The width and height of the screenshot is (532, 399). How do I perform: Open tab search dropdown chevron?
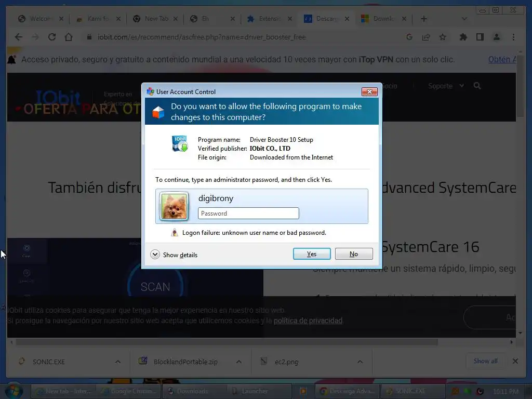tap(464, 19)
